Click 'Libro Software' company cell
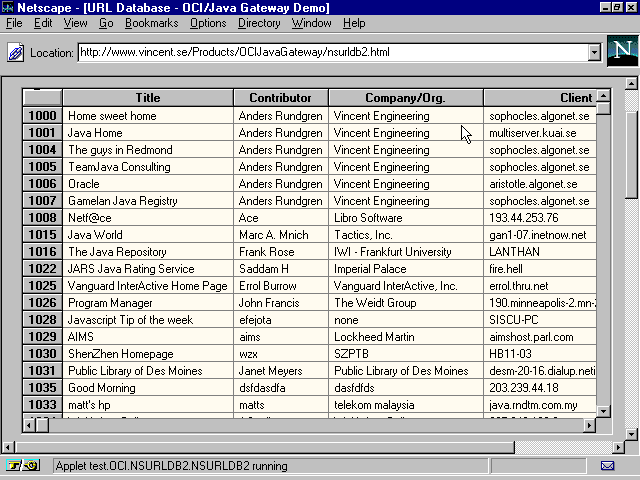This screenshot has height=480, width=640. pos(406,218)
